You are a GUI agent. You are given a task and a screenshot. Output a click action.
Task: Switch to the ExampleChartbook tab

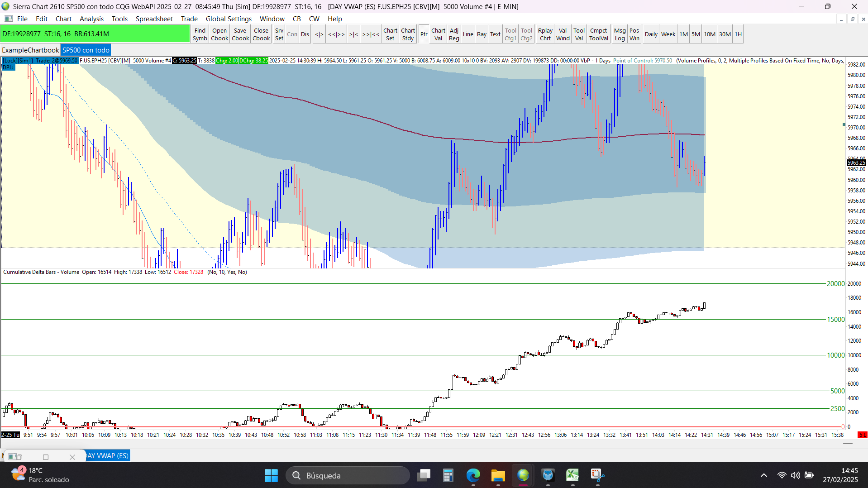pyautogui.click(x=30, y=50)
